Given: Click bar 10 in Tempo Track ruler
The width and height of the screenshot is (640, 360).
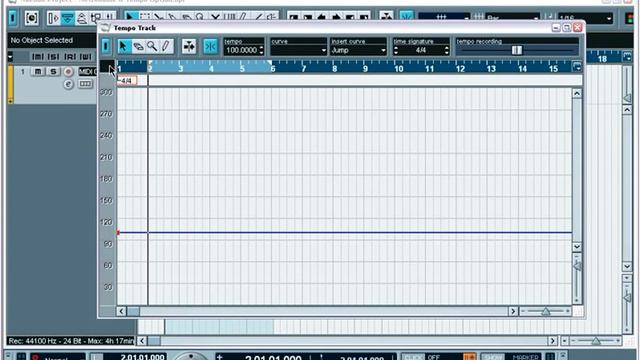Looking at the screenshot, I should click(x=399, y=69).
